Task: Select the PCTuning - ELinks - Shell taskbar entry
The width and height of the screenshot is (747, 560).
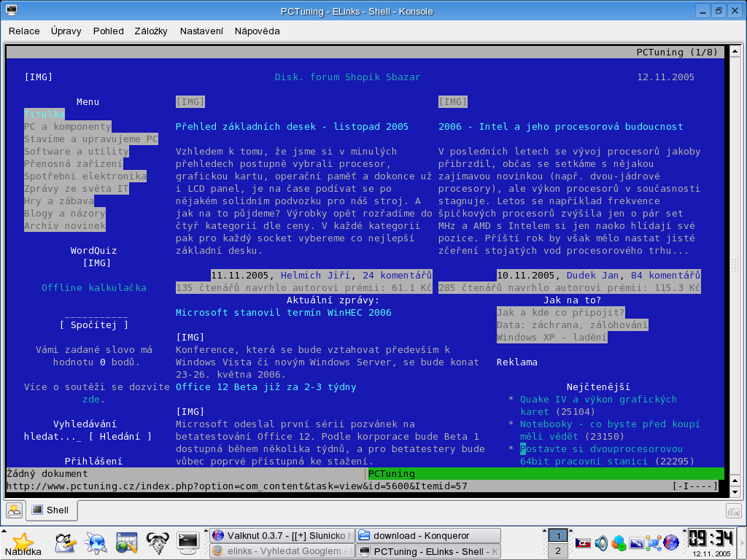Action: click(428, 551)
